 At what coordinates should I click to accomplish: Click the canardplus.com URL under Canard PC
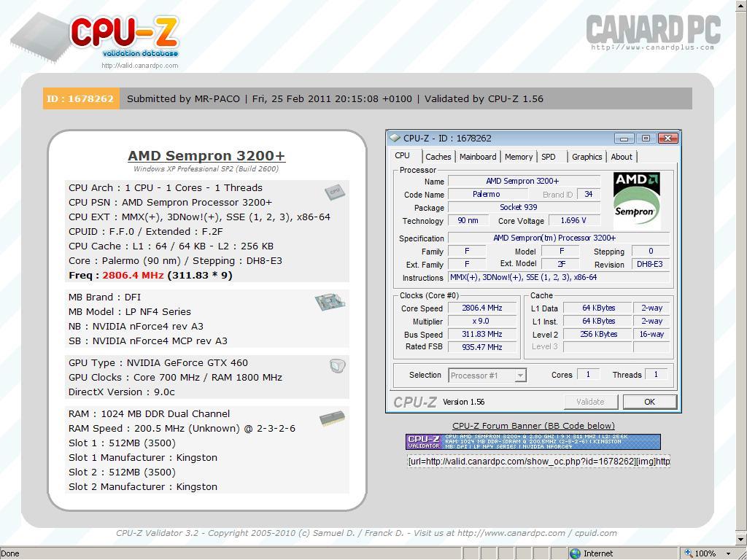pos(652,47)
